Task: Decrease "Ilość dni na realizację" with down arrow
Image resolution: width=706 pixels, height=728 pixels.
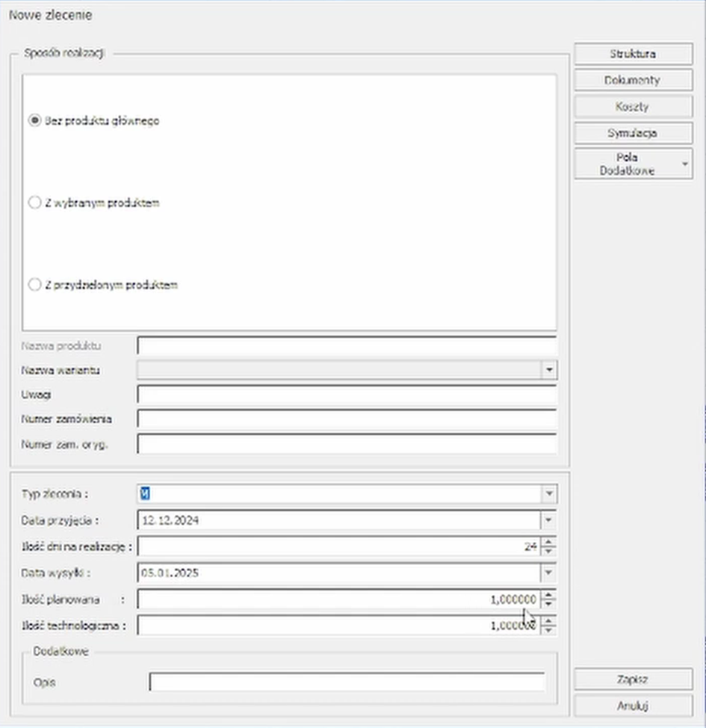Action: pyautogui.click(x=549, y=551)
